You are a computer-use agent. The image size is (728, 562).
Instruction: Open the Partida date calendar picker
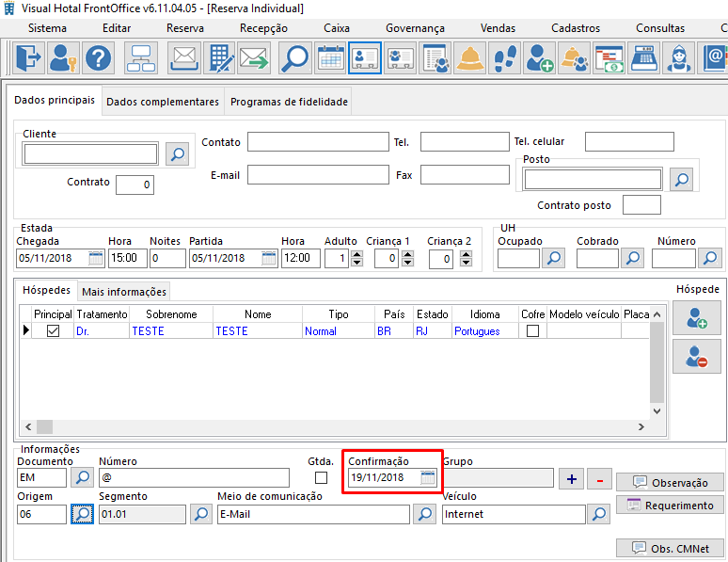pos(269,258)
